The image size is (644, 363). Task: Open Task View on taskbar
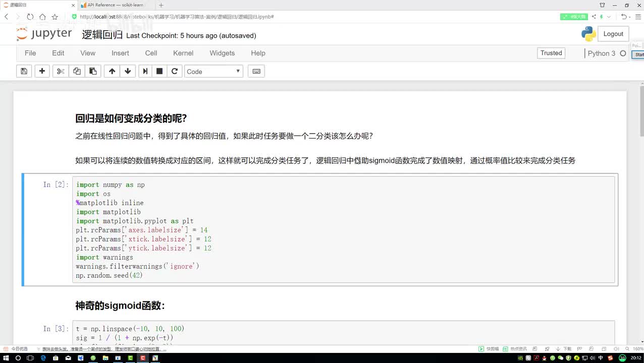[30, 358]
